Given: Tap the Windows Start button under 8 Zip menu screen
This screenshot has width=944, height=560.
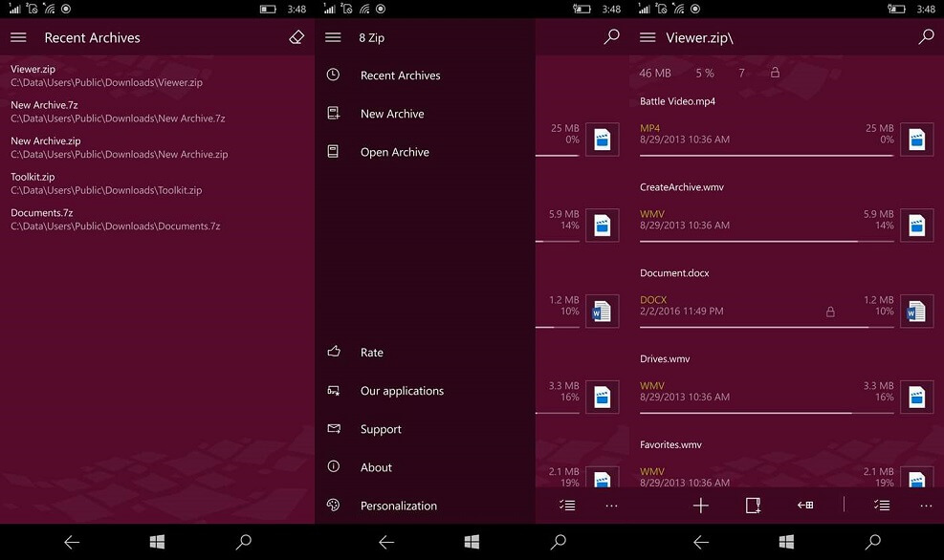Looking at the screenshot, I should coord(472,542).
